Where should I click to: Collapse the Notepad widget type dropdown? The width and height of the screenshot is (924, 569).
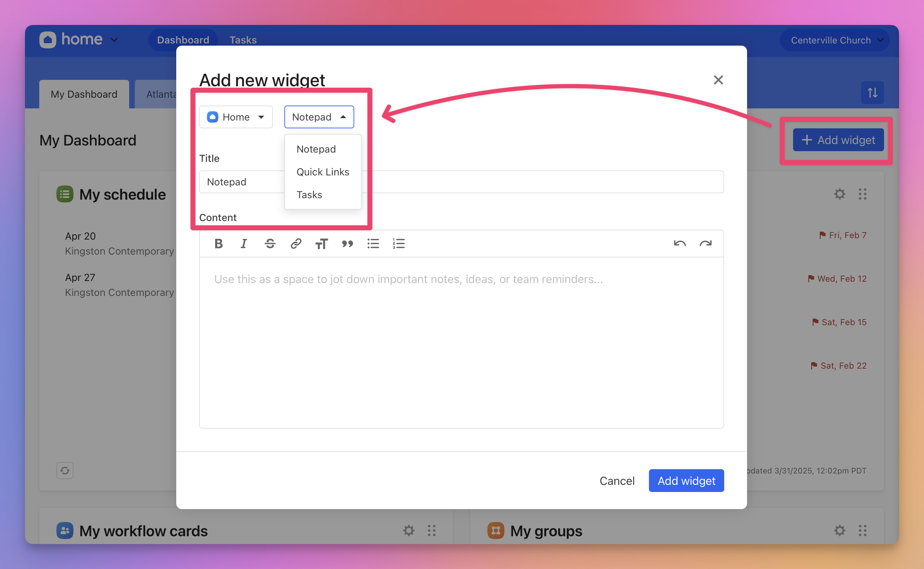(319, 117)
